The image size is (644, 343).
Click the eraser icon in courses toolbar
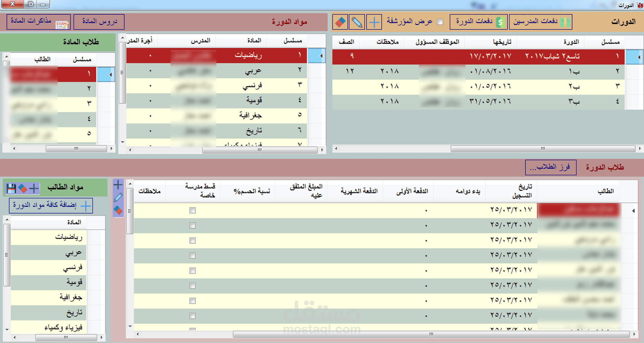click(x=340, y=22)
